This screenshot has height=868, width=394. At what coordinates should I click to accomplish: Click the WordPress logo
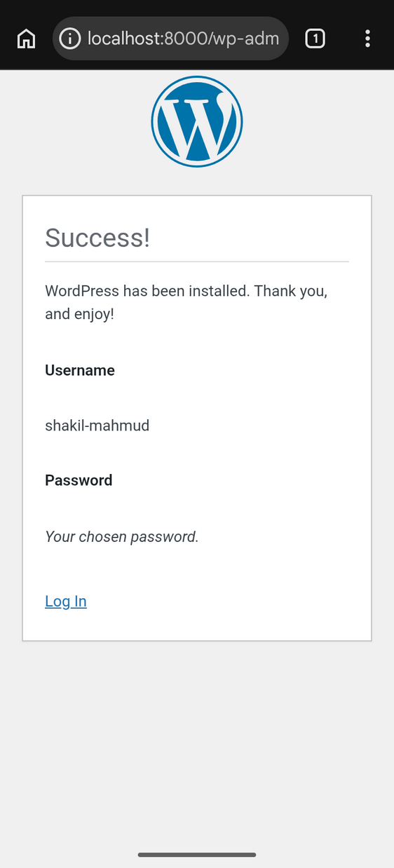tap(197, 121)
